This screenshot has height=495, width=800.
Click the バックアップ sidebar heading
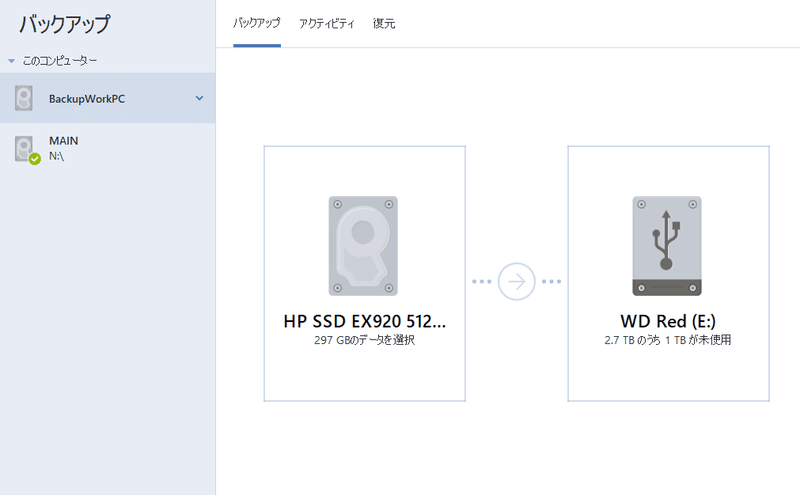64,24
